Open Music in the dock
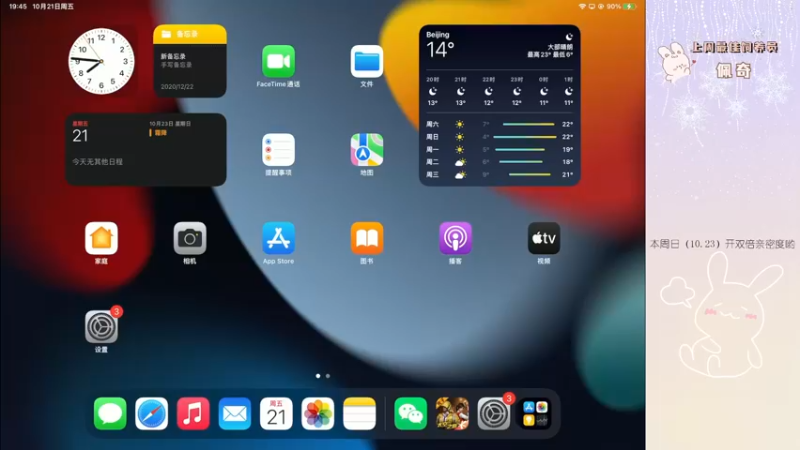Screen dimensions: 800x450 pyautogui.click(x=193, y=413)
